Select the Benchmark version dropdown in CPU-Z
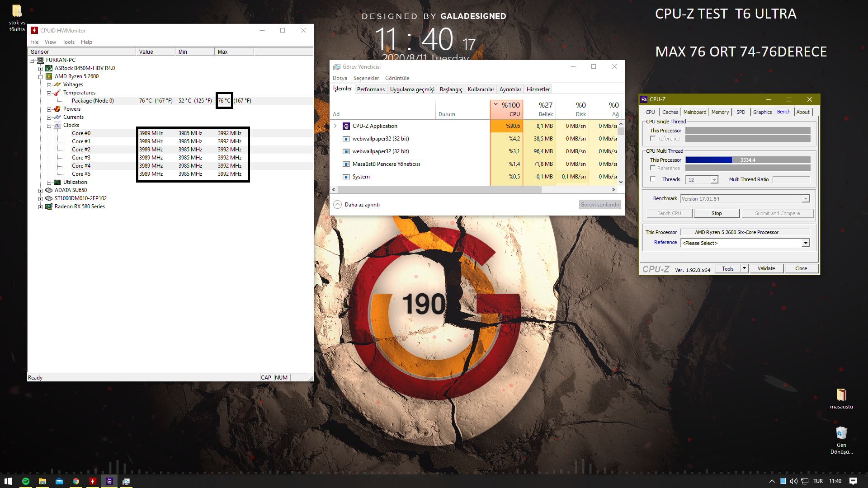Image resolution: width=868 pixels, height=488 pixels. [x=743, y=198]
